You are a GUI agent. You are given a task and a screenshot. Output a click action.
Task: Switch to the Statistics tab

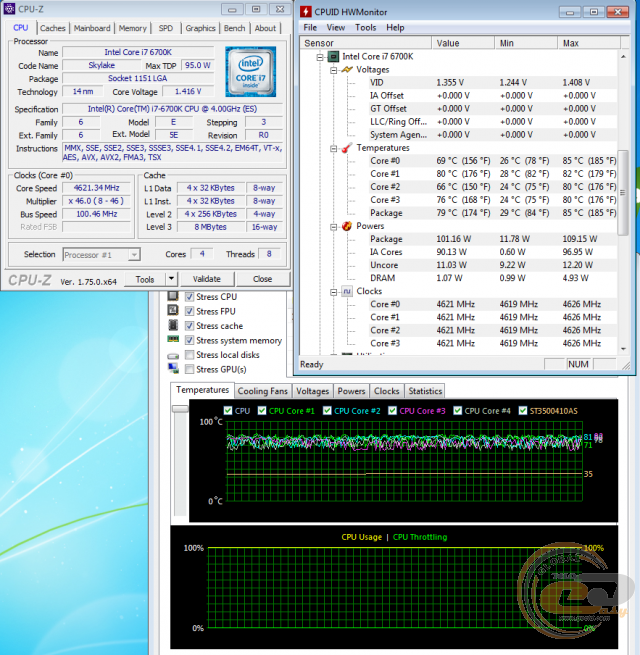click(425, 391)
